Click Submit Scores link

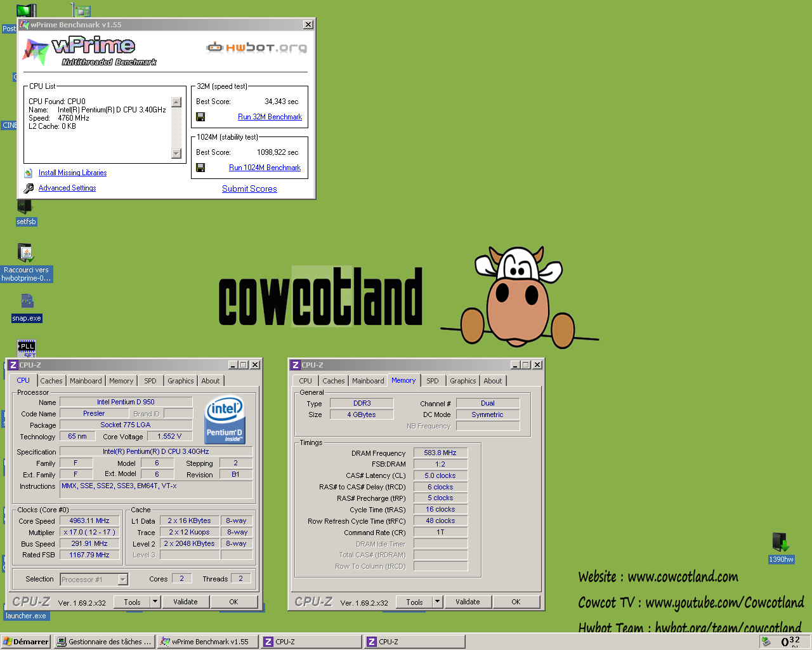click(249, 189)
